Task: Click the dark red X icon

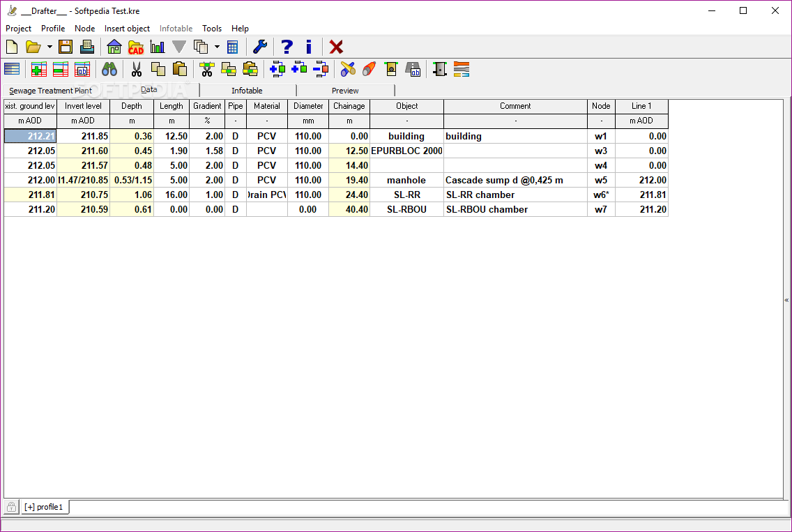Action: (x=336, y=47)
